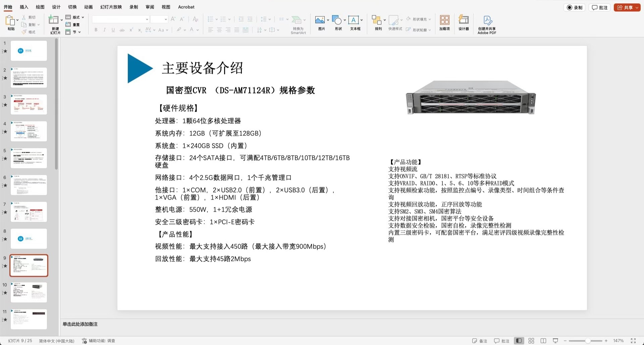Click the 147% zoom level
Image resolution: width=644 pixels, height=345 pixels.
618,341
